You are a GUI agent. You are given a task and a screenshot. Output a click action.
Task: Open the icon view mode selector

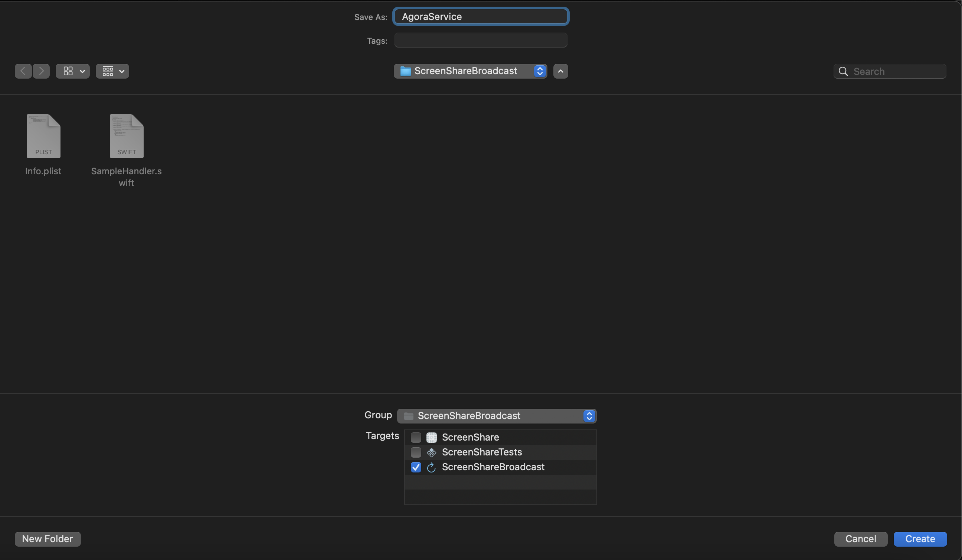[x=72, y=71]
